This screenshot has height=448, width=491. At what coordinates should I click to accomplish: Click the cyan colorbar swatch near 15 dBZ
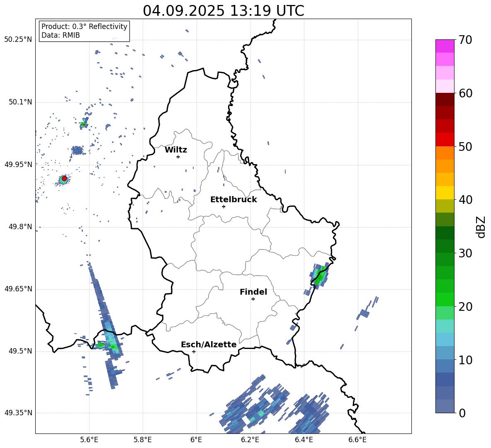(445, 326)
